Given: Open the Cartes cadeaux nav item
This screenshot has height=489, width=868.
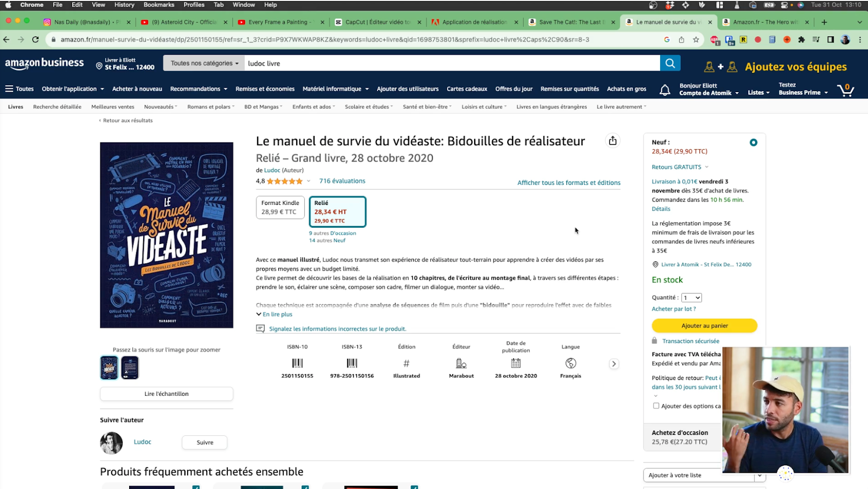Looking at the screenshot, I should [x=467, y=89].
